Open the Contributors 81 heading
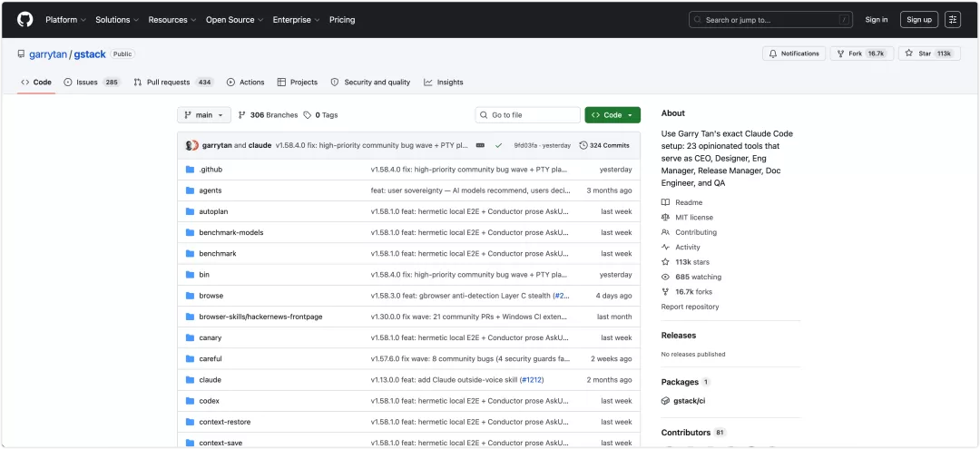This screenshot has width=980, height=449. 694,433
